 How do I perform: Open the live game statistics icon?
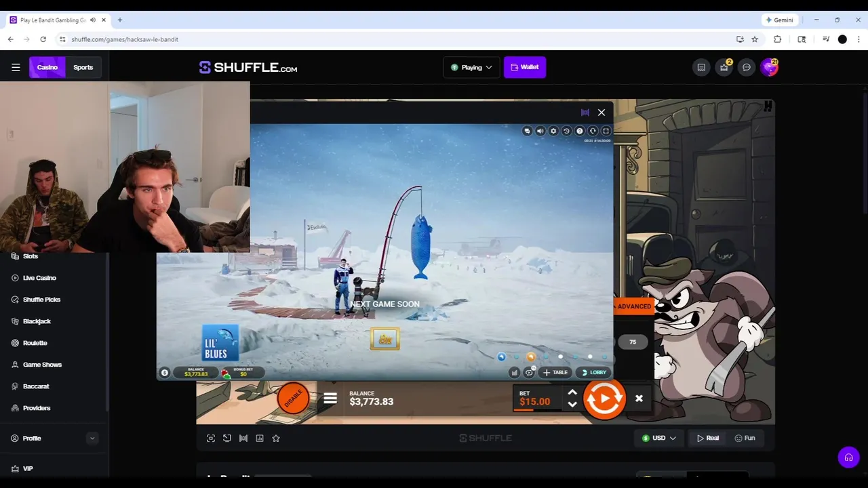(514, 372)
